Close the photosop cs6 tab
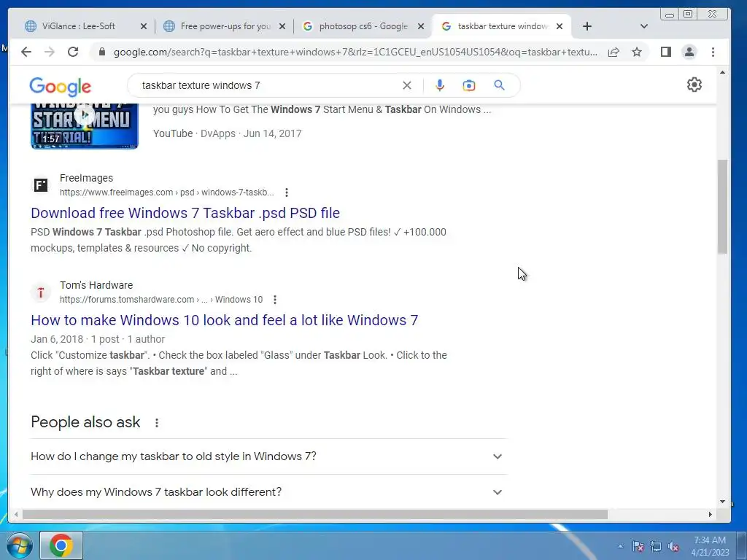This screenshot has height=560, width=747. coord(421,26)
